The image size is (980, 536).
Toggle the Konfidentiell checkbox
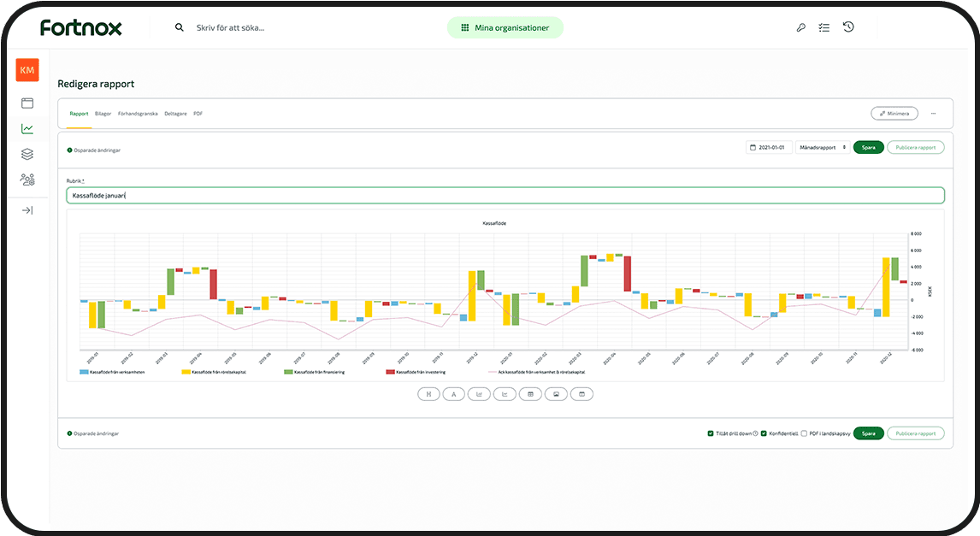[764, 433]
